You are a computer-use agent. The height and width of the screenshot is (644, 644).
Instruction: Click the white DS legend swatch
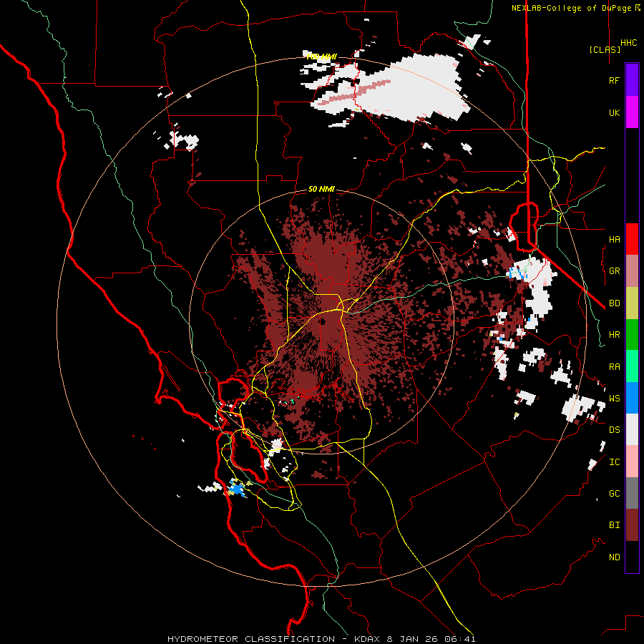[x=632, y=429]
